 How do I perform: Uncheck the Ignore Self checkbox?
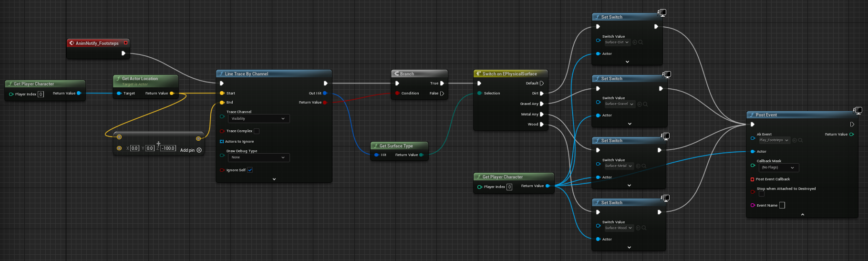tap(250, 170)
